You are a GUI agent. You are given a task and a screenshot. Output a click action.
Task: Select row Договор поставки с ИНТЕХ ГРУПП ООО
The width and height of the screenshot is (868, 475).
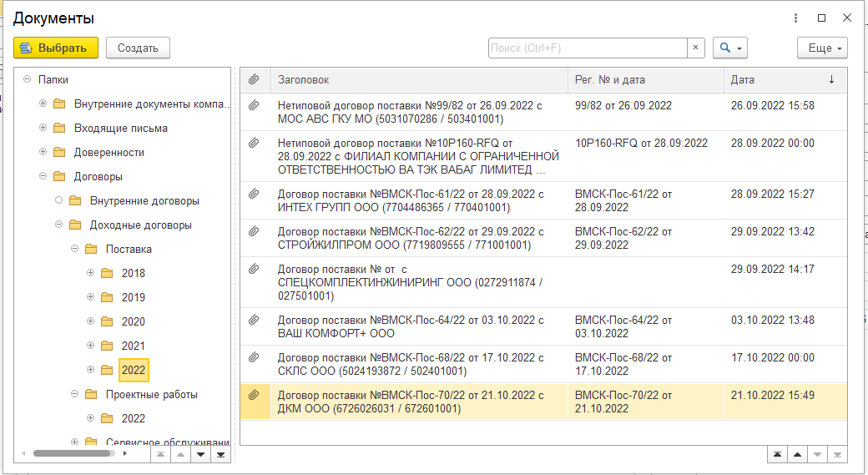[543, 200]
